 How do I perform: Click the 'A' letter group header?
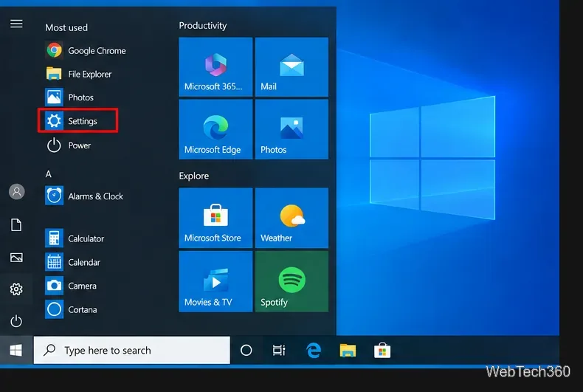pos(48,174)
